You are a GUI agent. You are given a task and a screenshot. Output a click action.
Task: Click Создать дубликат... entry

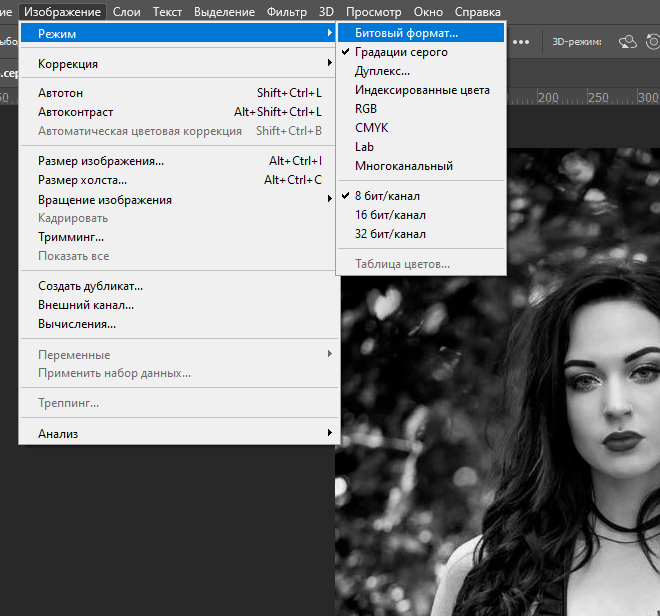coord(90,286)
